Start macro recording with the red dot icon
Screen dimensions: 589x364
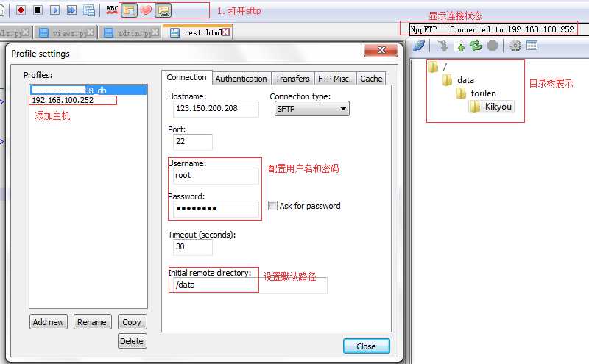(21, 10)
